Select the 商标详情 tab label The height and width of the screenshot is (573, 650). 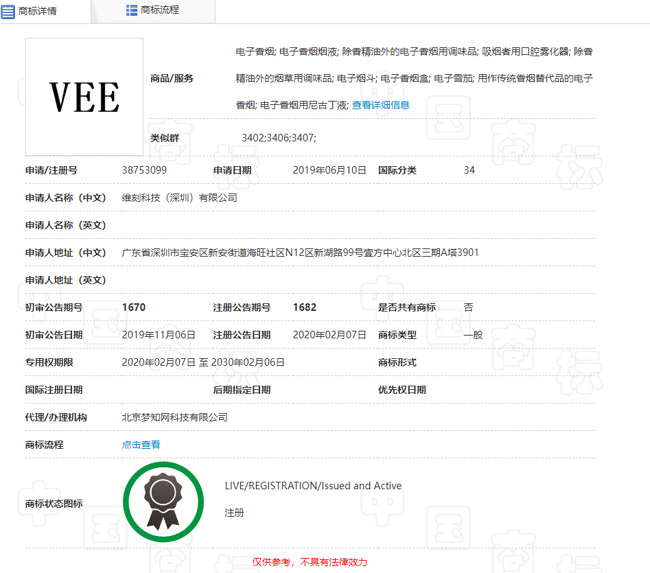(38, 10)
